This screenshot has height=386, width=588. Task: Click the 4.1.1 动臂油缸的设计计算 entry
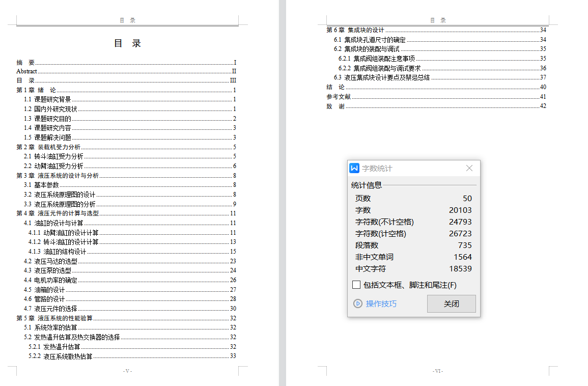pyautogui.click(x=132, y=233)
